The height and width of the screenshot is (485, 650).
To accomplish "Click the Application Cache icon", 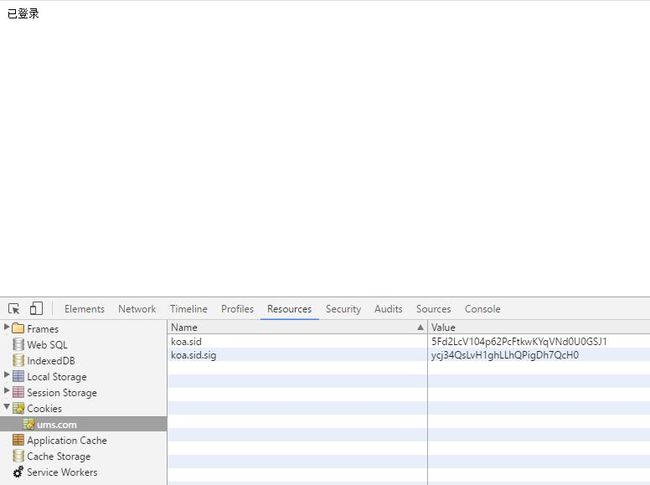I will (x=18, y=440).
